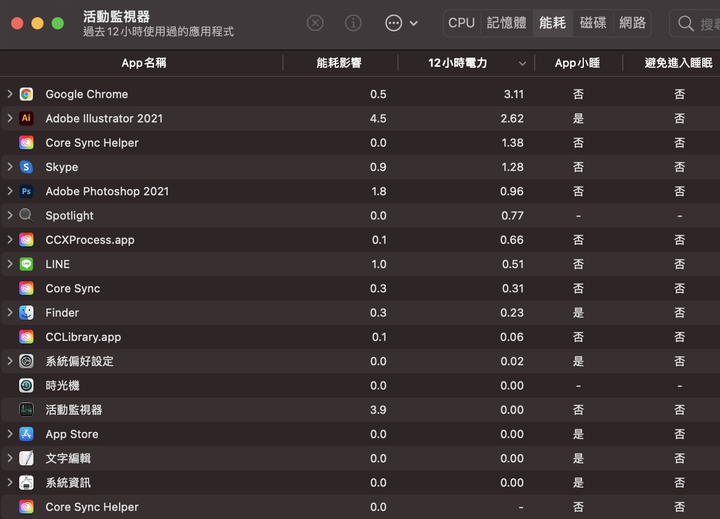
Task: Click the 系統偏好設定 gear icon
Action: click(x=26, y=361)
